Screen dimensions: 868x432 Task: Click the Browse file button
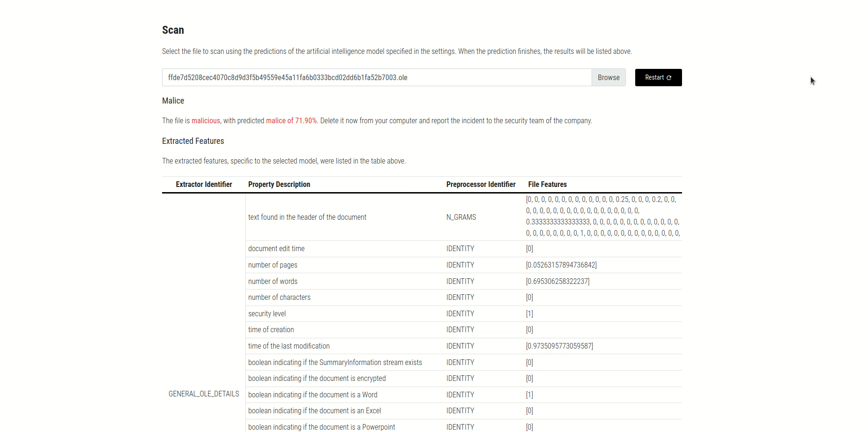pyautogui.click(x=608, y=77)
